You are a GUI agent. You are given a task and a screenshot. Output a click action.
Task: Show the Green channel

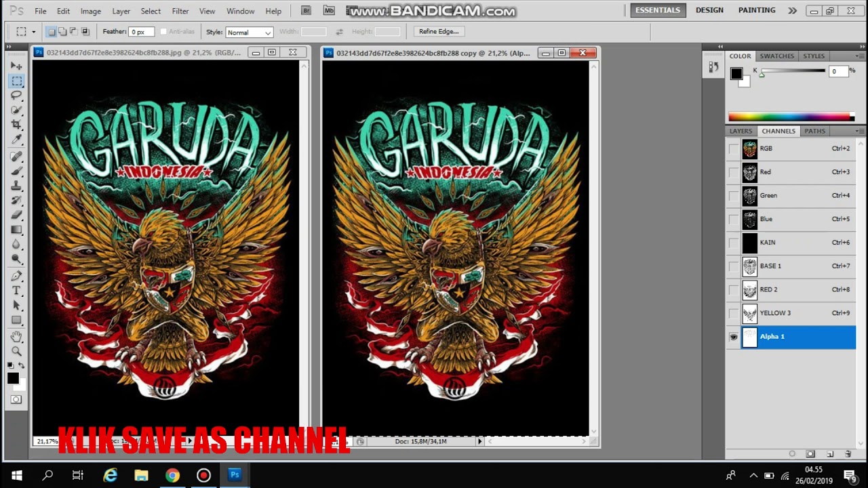tap(733, 196)
